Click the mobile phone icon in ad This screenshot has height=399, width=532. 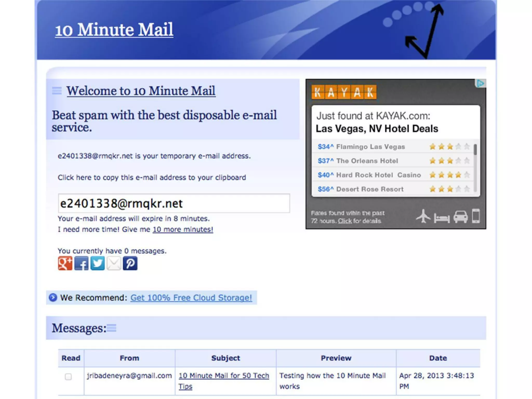(476, 216)
